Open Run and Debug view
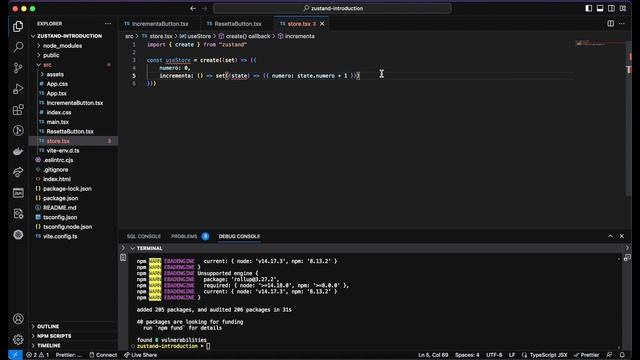 (x=18, y=89)
